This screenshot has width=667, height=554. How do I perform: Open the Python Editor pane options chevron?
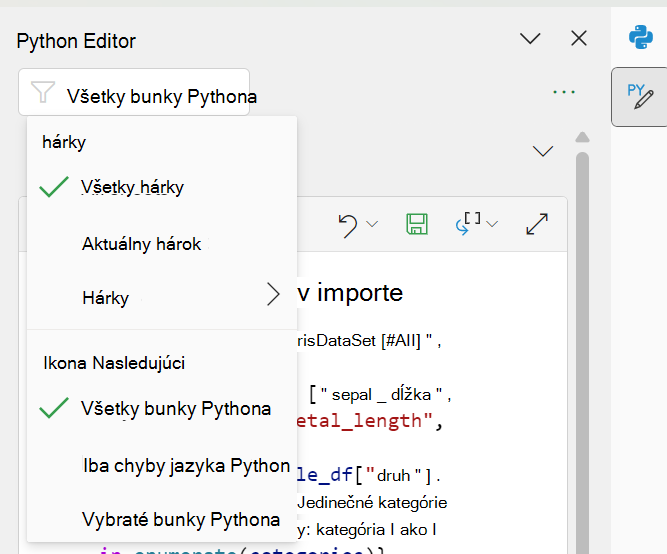(x=530, y=39)
